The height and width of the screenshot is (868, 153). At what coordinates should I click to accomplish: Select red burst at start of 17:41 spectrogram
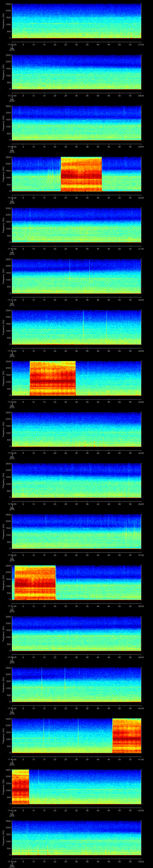click(20, 787)
